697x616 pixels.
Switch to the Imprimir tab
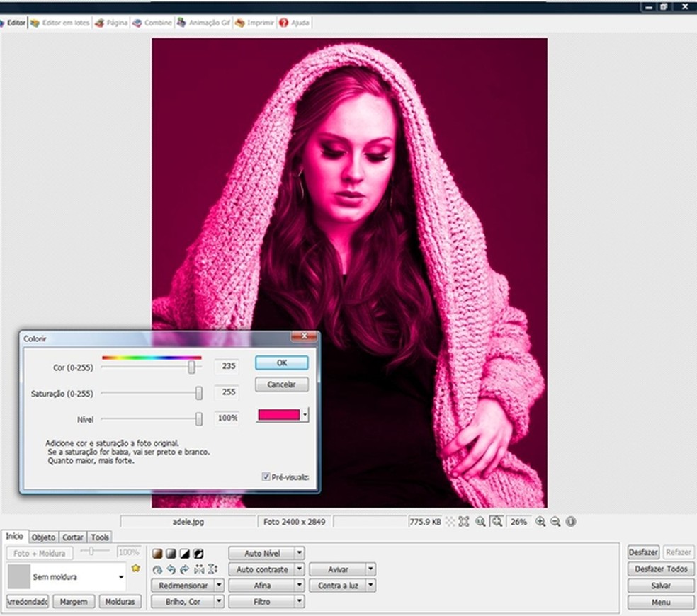click(x=254, y=23)
